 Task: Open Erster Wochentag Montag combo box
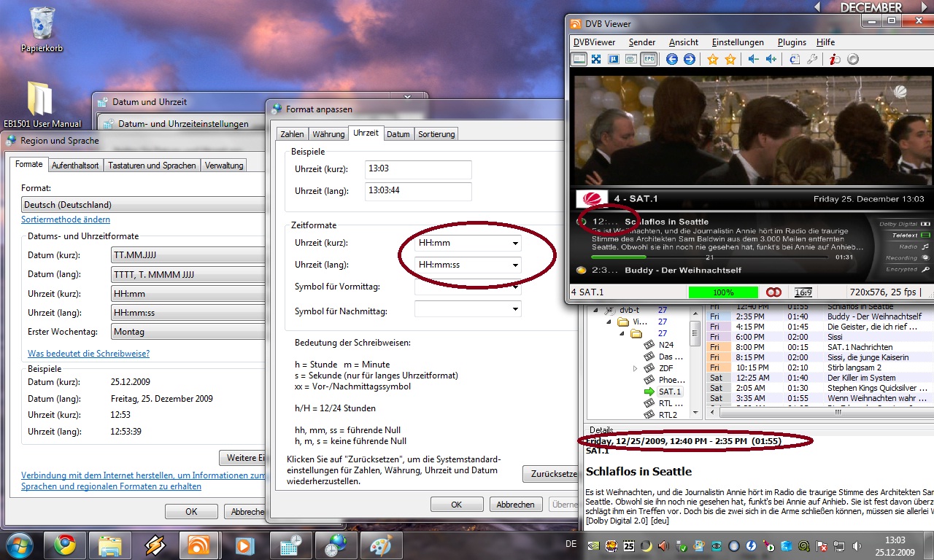[x=188, y=332]
